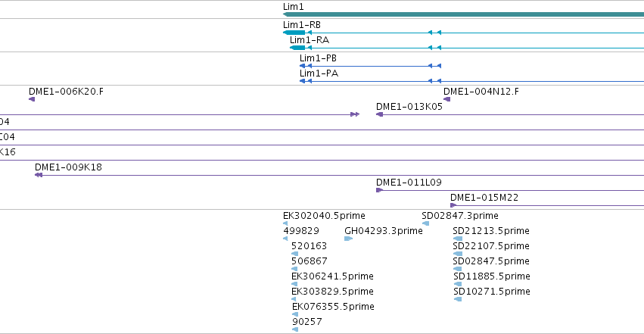Select the Lim1-RB transcript label
Screen dimensions: 644x334
pyautogui.click(x=302, y=25)
